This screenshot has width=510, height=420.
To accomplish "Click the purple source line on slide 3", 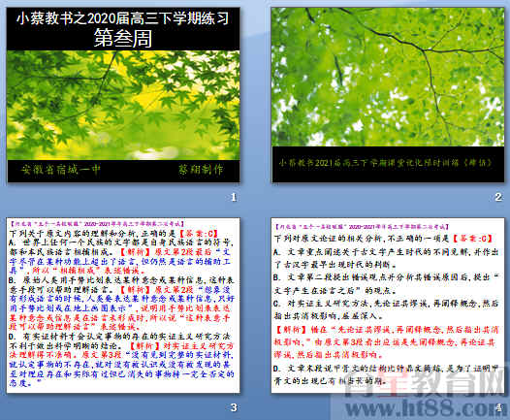I will pyautogui.click(x=97, y=224).
